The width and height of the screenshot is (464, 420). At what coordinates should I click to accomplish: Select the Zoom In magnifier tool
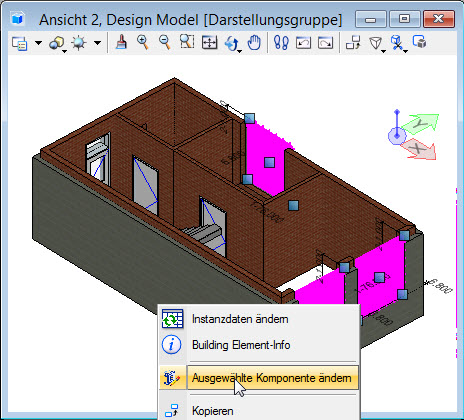point(143,43)
